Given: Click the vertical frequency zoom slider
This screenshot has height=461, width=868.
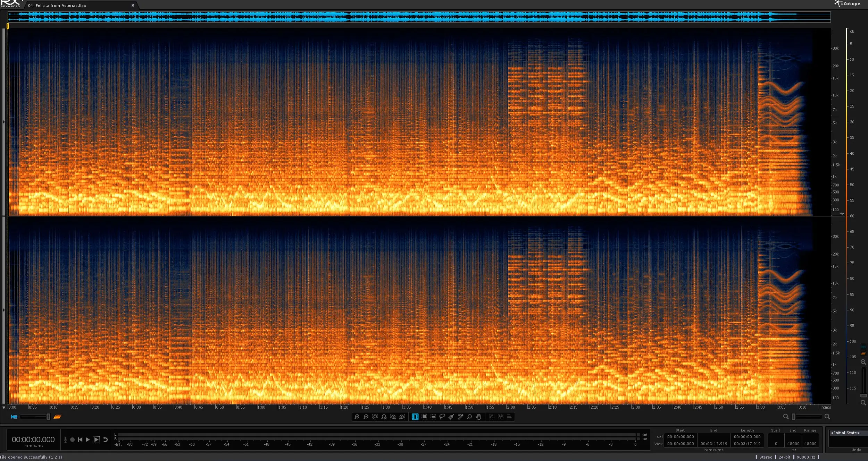Looking at the screenshot, I should 863,382.
